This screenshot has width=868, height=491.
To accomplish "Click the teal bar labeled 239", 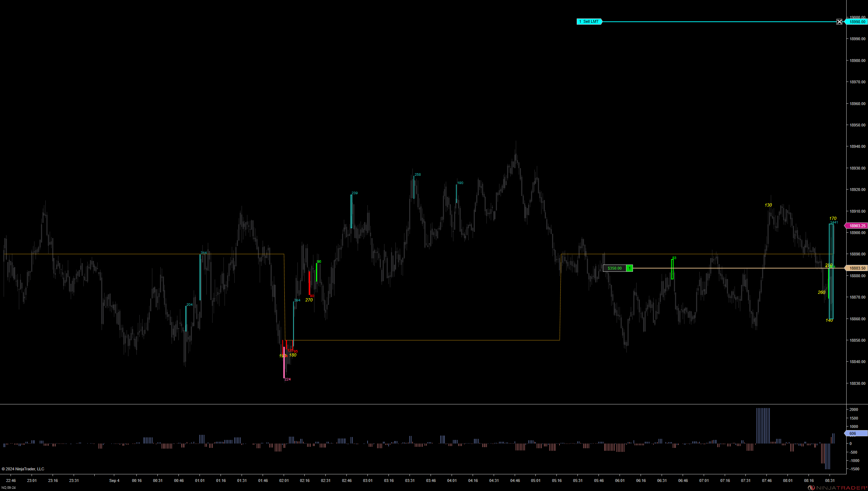I will 351,211.
